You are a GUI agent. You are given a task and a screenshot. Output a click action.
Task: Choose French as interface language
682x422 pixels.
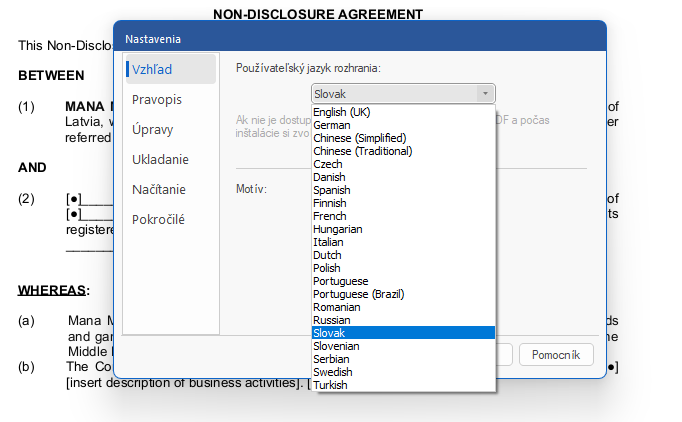(x=403, y=216)
